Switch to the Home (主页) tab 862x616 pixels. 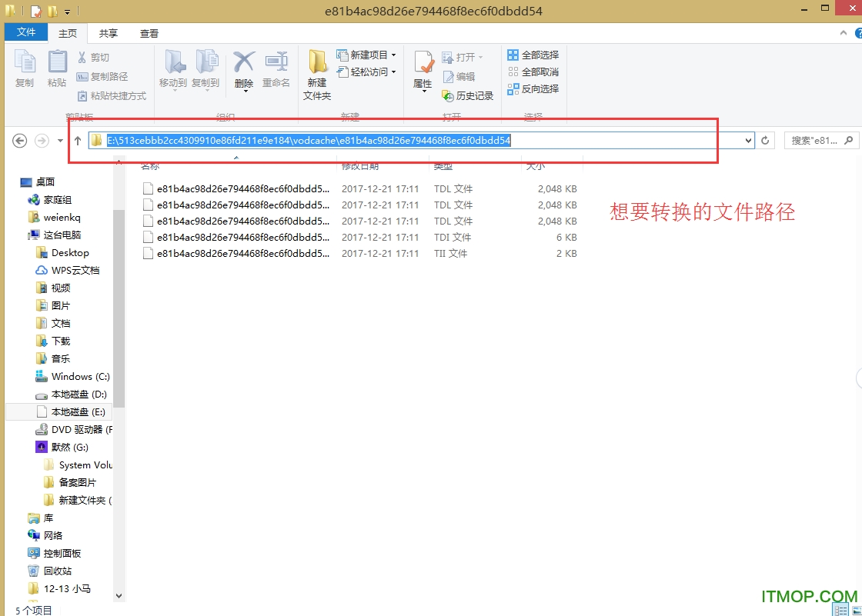point(68,34)
